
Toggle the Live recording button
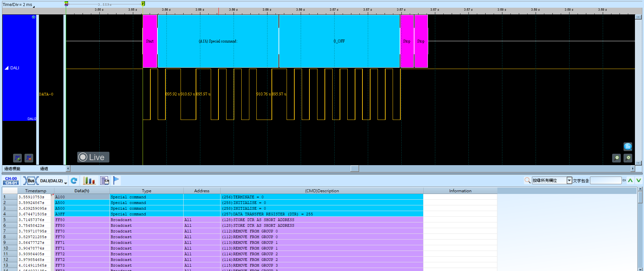click(x=93, y=157)
